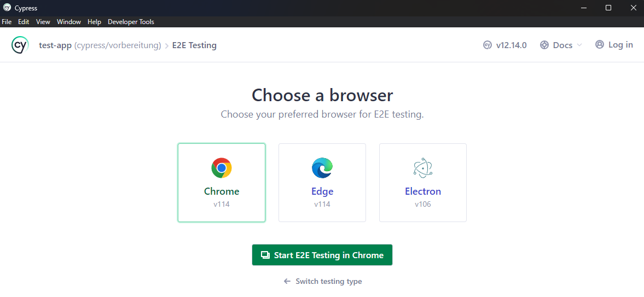Click the Switch testing type link
Screen dimensions: 644x297
pos(328,281)
